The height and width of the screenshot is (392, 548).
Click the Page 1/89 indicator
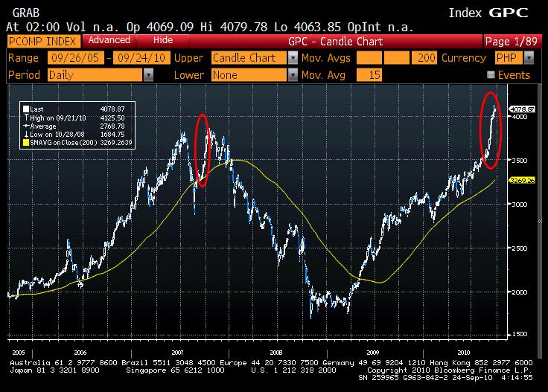[512, 42]
